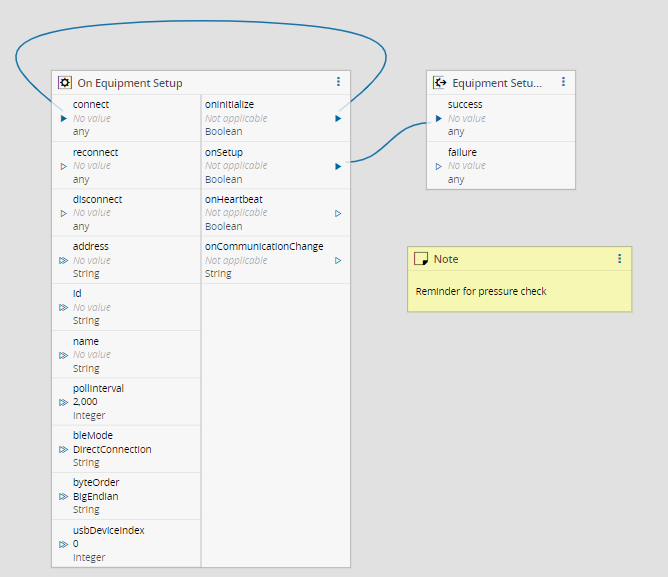668x577 pixels.
Task: Click the byteOrder BigEndian value
Action: click(96, 496)
